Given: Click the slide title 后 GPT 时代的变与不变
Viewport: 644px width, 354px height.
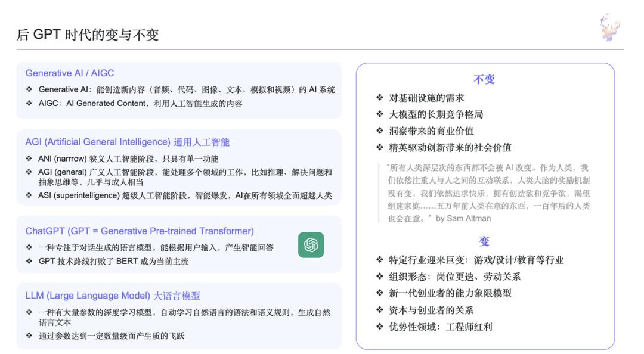Looking at the screenshot, I should point(88,35).
